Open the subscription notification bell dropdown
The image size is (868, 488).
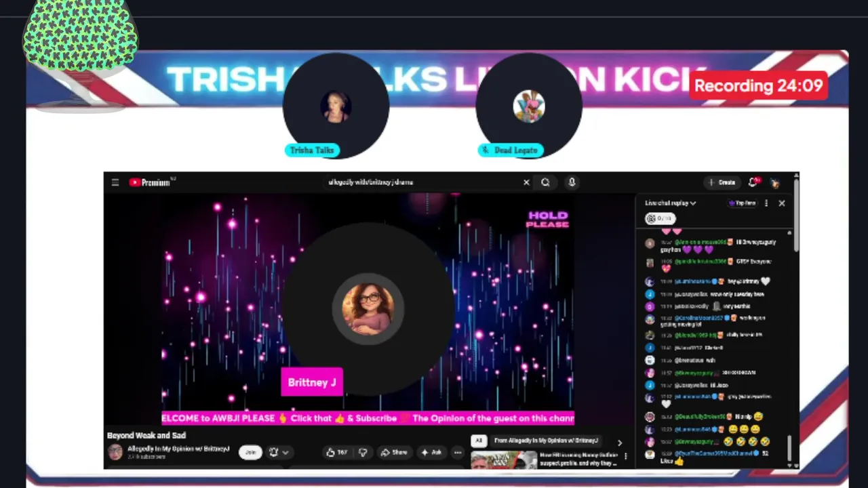pos(279,452)
